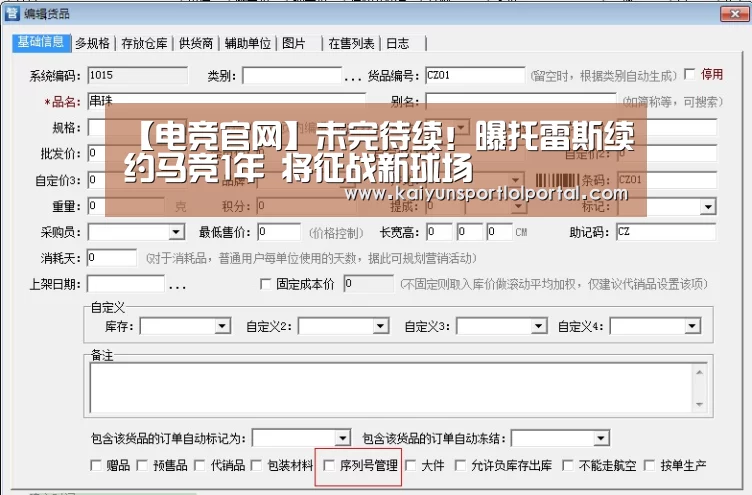Click the barcode icon beside 条码
The image size is (752, 495).
click(557, 180)
